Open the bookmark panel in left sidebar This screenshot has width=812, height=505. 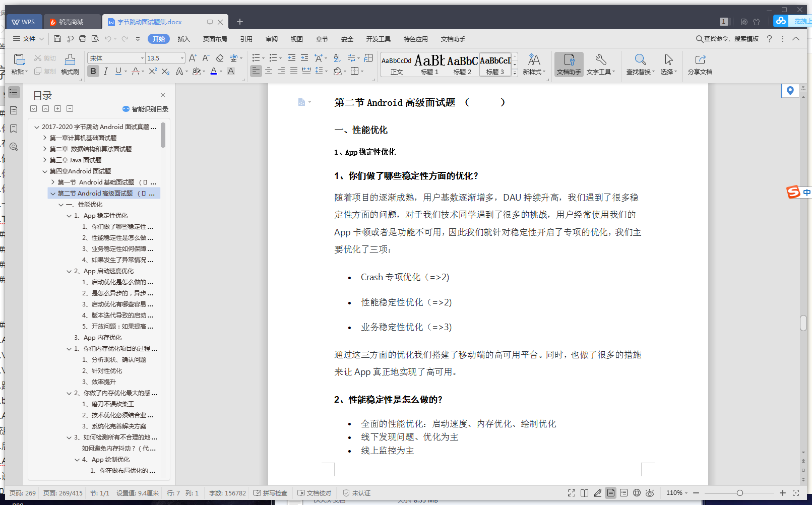(x=14, y=129)
